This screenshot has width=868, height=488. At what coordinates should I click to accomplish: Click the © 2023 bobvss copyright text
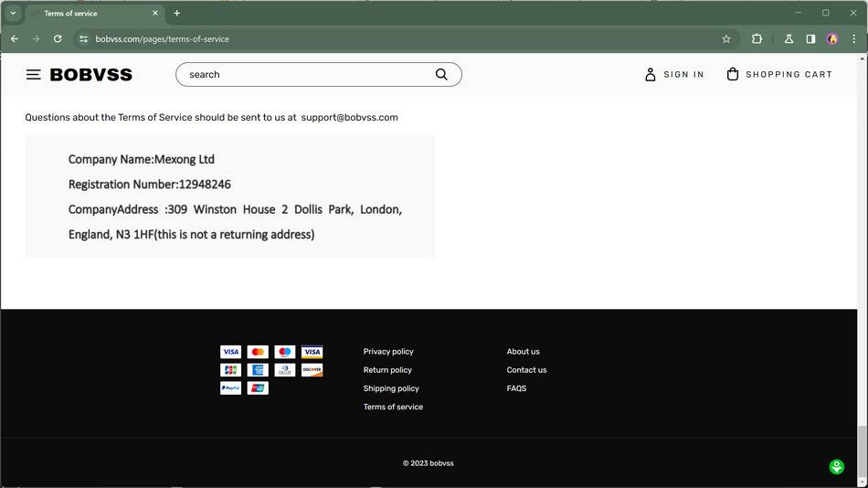click(x=428, y=463)
